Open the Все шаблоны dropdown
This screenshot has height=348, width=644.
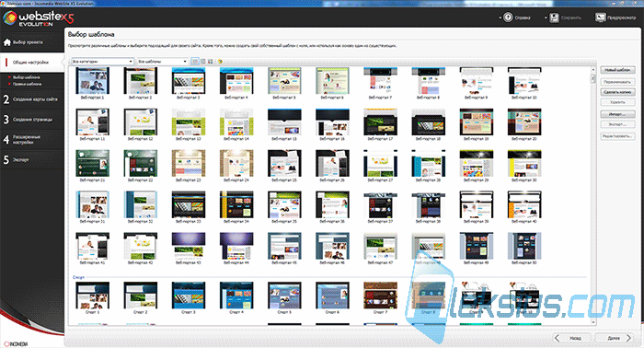tap(163, 61)
